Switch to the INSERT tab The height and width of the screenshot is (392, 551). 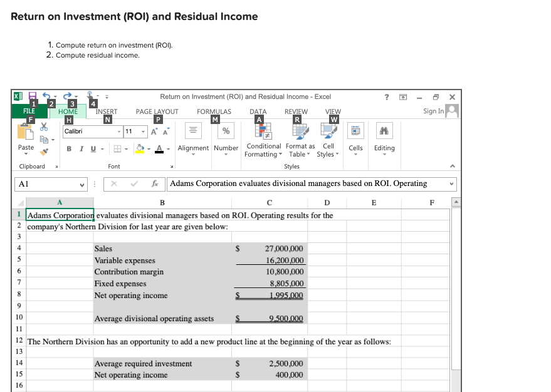tap(107, 111)
